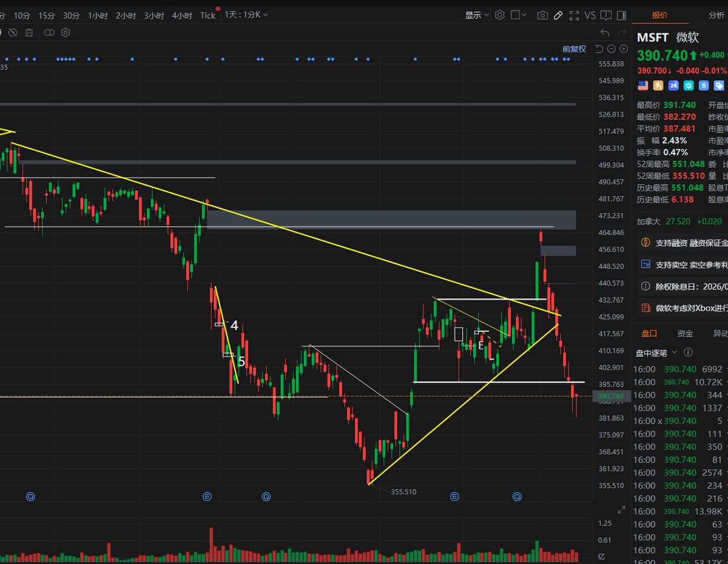Viewport: 728px width, 564px height.
Task: Click the second earnings E marker below chart
Action: click(455, 497)
